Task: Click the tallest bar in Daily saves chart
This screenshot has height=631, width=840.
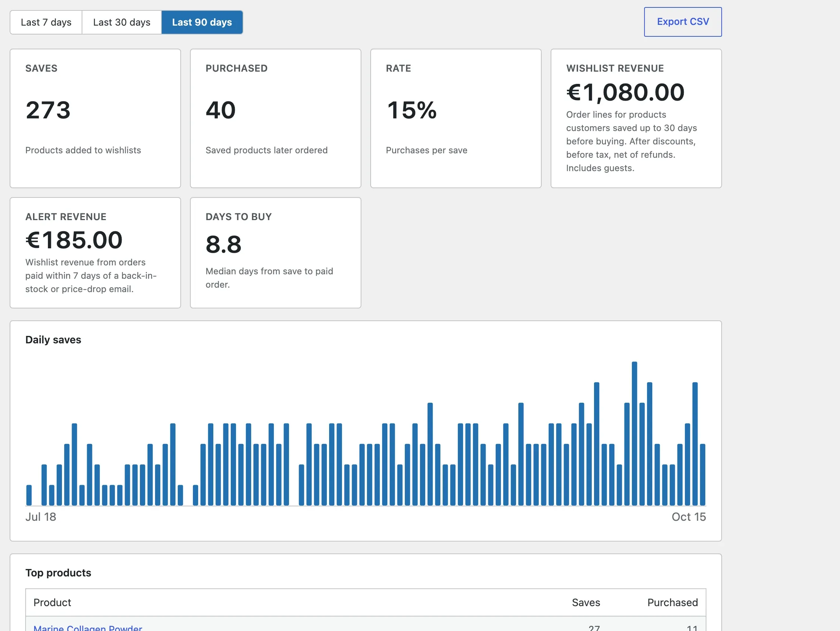Action: pos(634,433)
